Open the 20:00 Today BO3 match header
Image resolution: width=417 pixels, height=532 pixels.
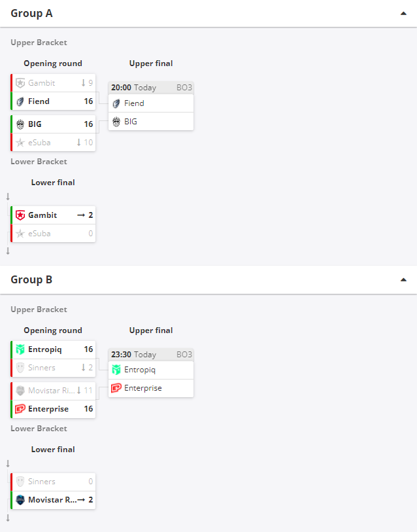click(x=151, y=87)
